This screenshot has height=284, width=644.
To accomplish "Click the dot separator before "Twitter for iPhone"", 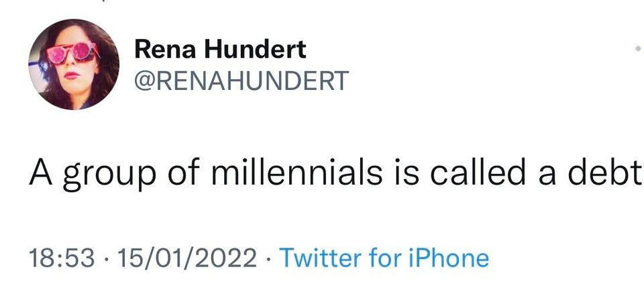I will [x=268, y=258].
